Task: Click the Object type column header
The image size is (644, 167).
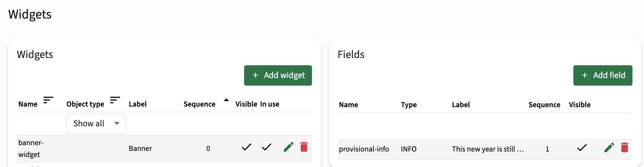Action: point(85,104)
